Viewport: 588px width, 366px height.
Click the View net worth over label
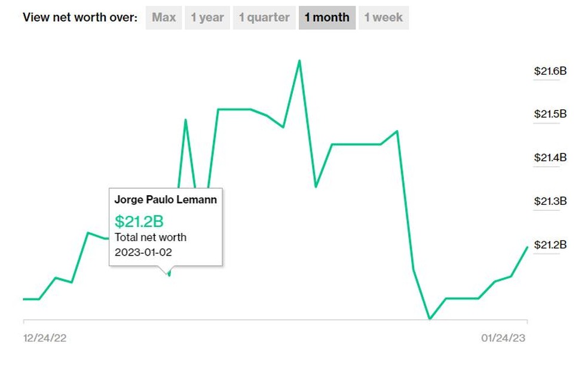(x=80, y=18)
